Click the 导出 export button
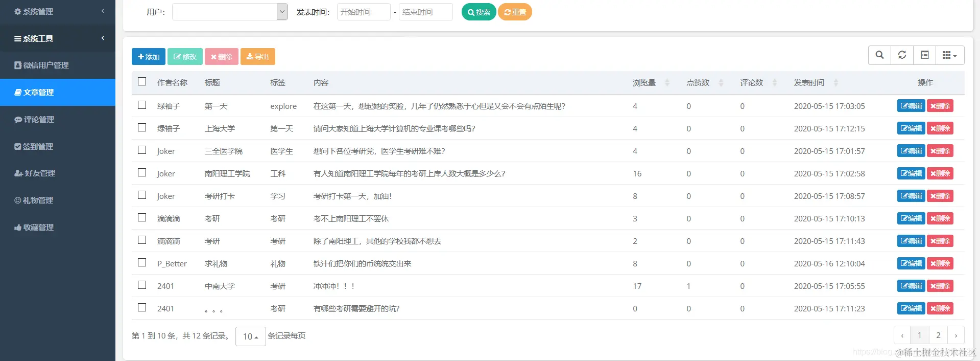 click(258, 56)
